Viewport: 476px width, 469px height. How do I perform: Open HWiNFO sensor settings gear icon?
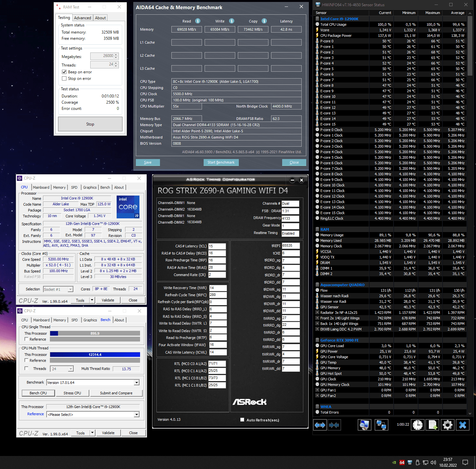click(x=447, y=425)
